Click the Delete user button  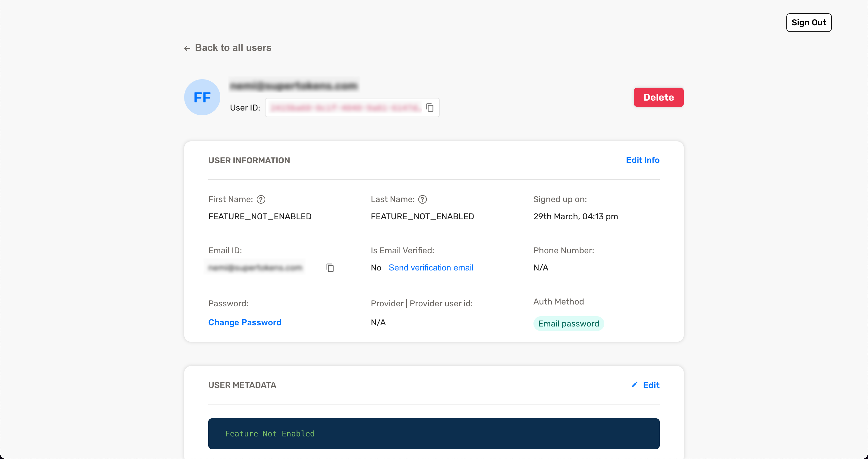click(x=659, y=97)
